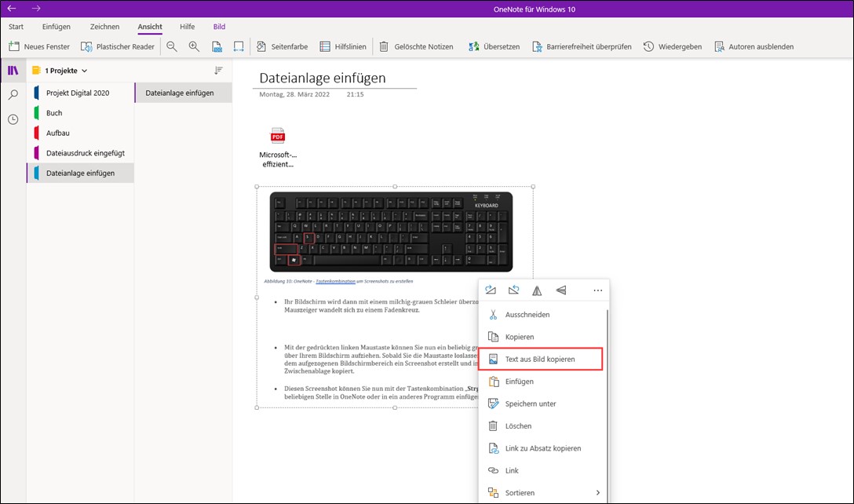Select the Projekt Digital 2020 section
854x504 pixels.
click(80, 93)
